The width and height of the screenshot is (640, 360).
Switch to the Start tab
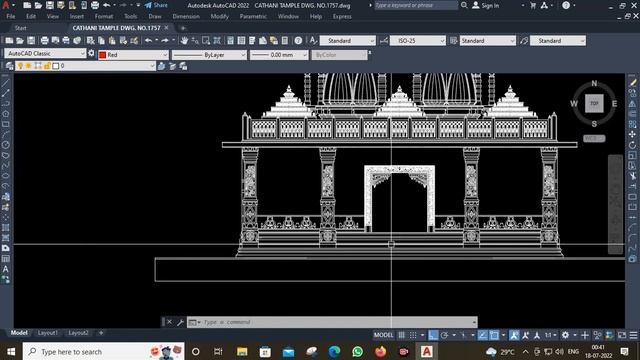20,28
